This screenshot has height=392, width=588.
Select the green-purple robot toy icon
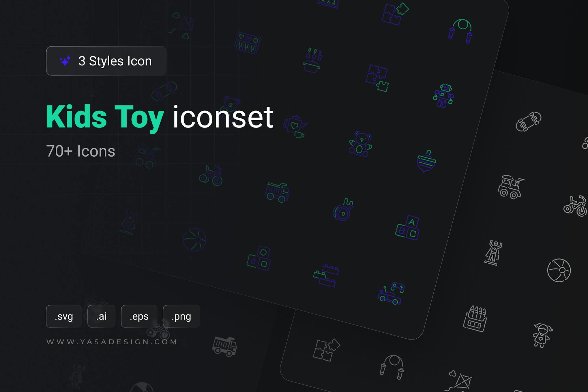click(443, 96)
